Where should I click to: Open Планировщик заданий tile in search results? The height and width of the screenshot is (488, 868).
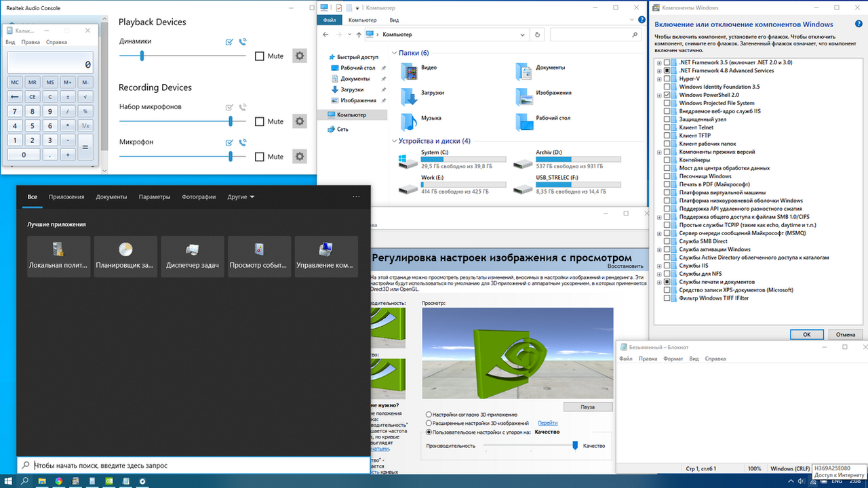[x=125, y=256]
